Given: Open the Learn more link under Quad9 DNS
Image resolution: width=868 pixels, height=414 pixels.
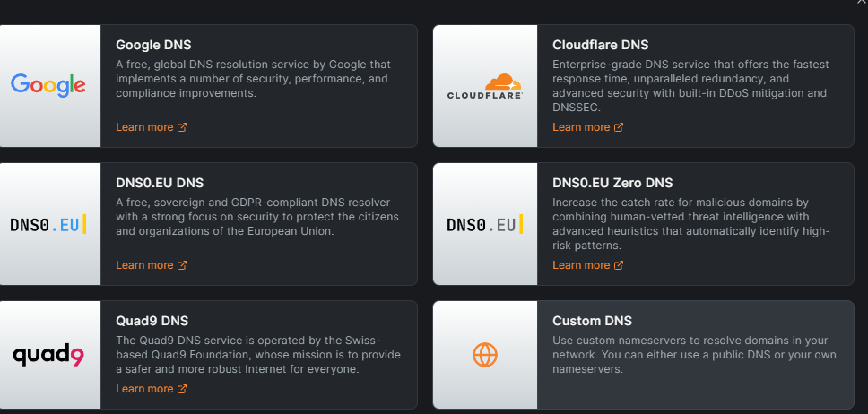Looking at the screenshot, I should coord(144,389).
